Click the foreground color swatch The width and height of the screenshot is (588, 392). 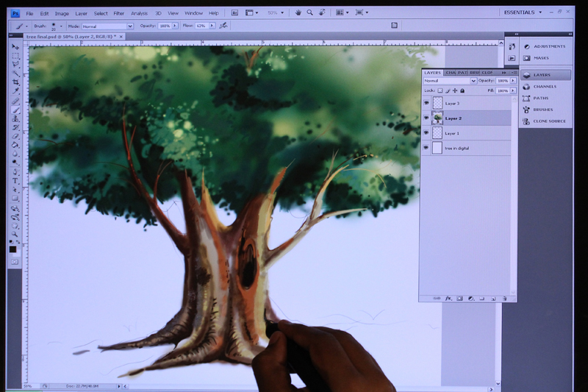(x=12, y=249)
